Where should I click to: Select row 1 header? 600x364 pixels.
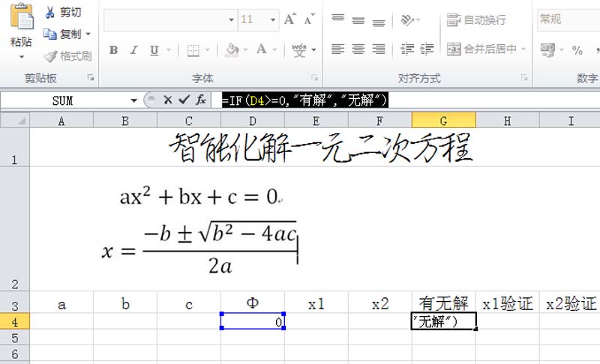pos(14,147)
